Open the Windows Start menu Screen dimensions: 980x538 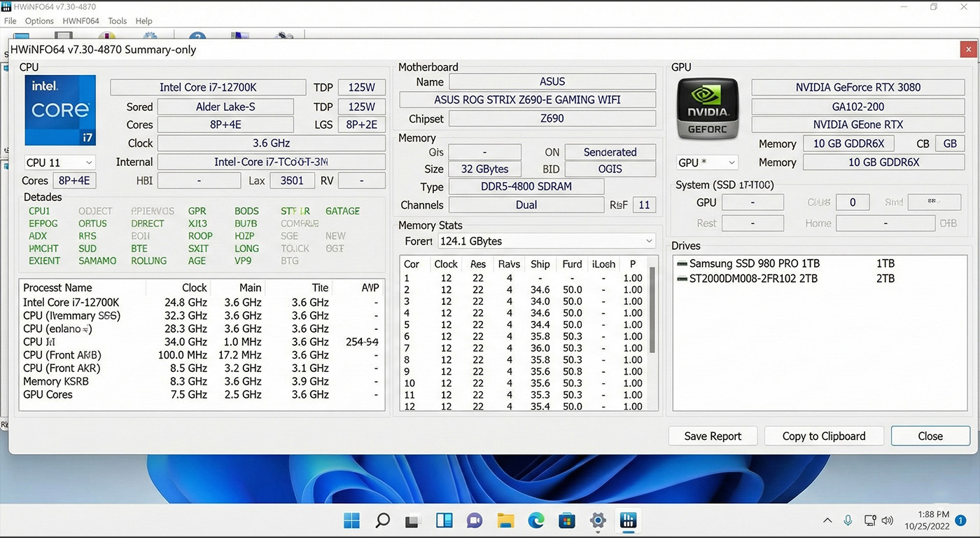click(351, 520)
